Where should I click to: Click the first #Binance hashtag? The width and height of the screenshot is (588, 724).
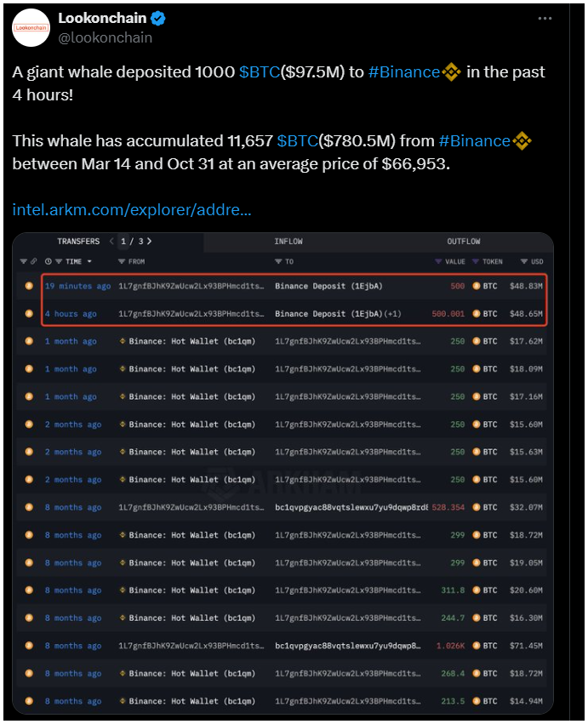[404, 72]
